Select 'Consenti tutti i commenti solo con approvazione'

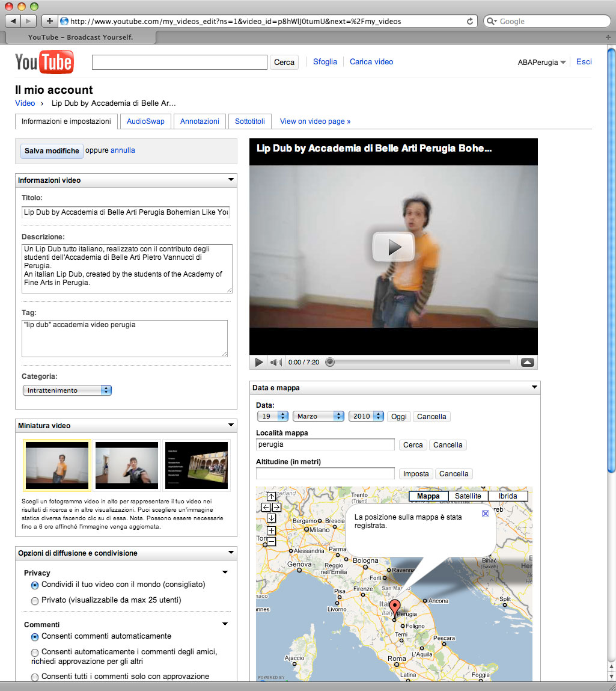point(35,677)
